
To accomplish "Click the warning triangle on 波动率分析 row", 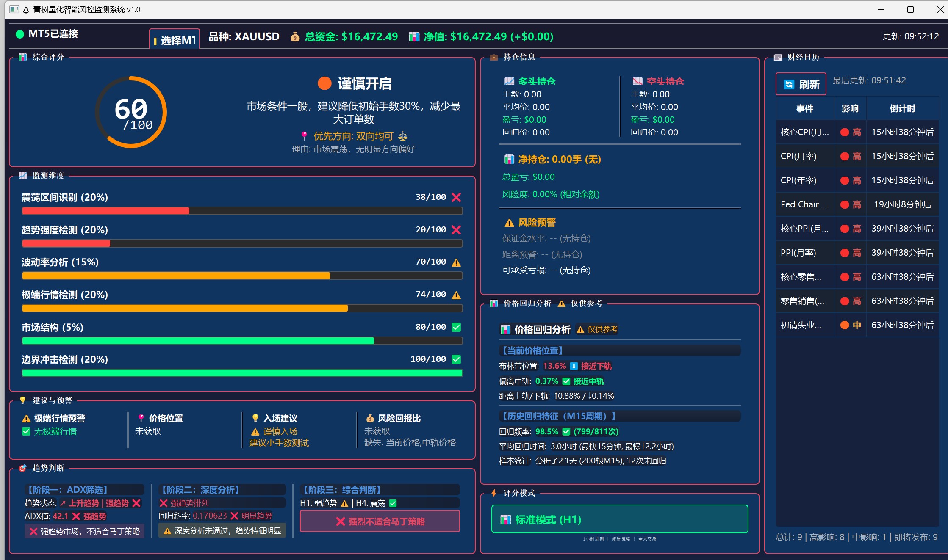I will click(456, 262).
